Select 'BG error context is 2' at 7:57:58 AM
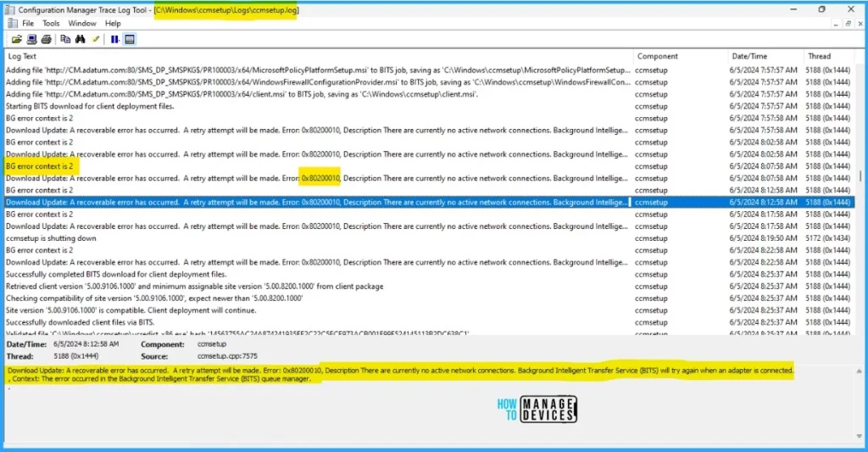868x452 pixels. point(430,118)
